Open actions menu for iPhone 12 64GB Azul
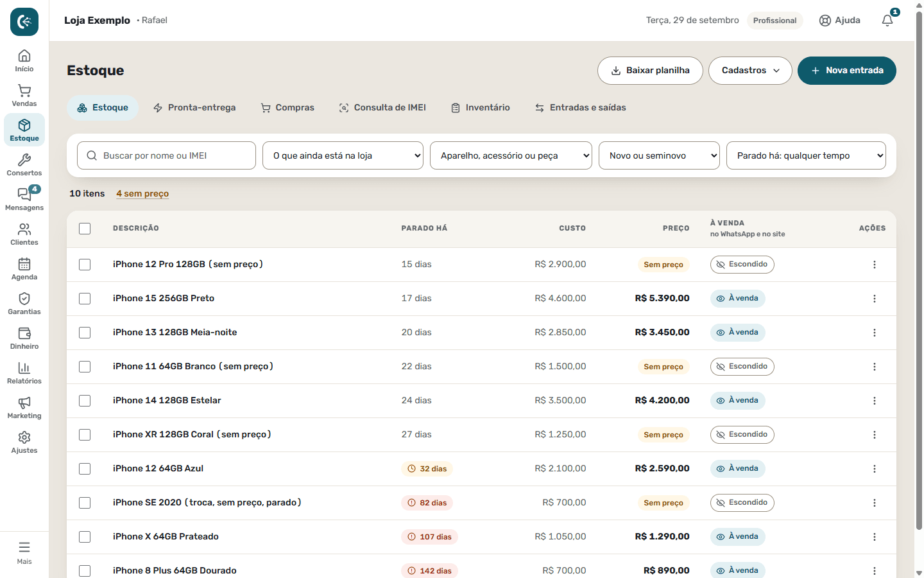 (874, 469)
